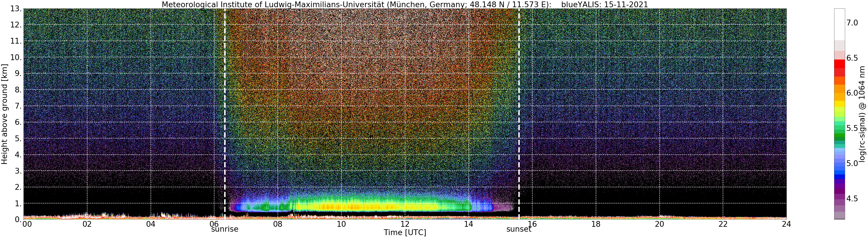The height and width of the screenshot is (238, 868).
Task: Click the time axis tick label '04'
Action: click(x=151, y=224)
